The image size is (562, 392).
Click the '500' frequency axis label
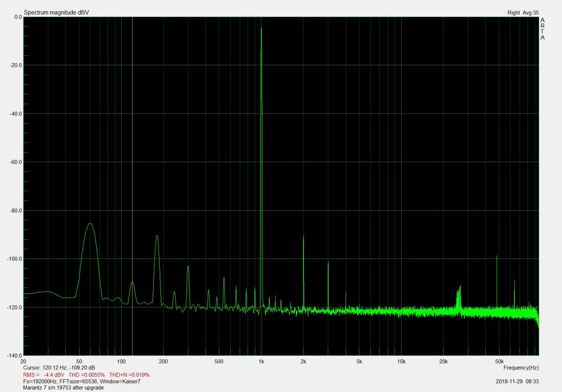pyautogui.click(x=219, y=362)
